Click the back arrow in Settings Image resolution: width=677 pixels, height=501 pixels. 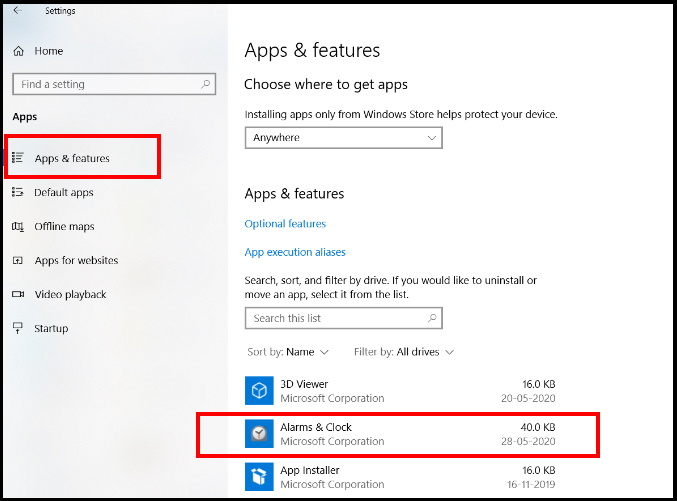pos(17,10)
